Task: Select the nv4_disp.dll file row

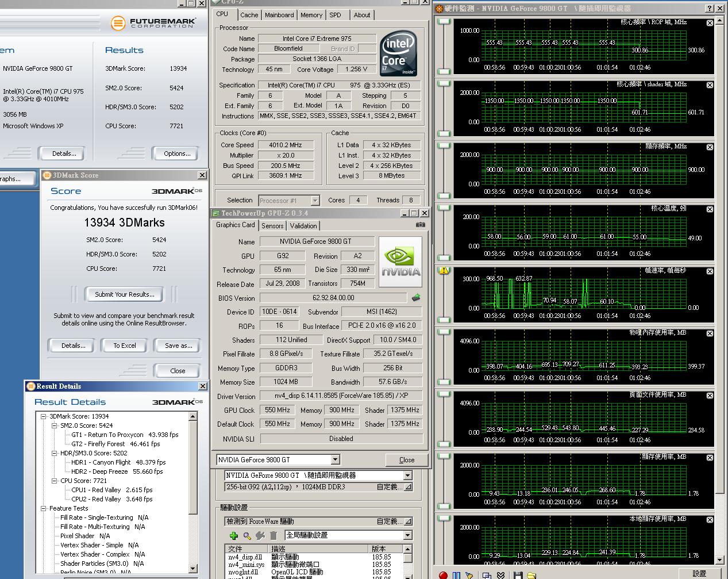Action: point(314,557)
